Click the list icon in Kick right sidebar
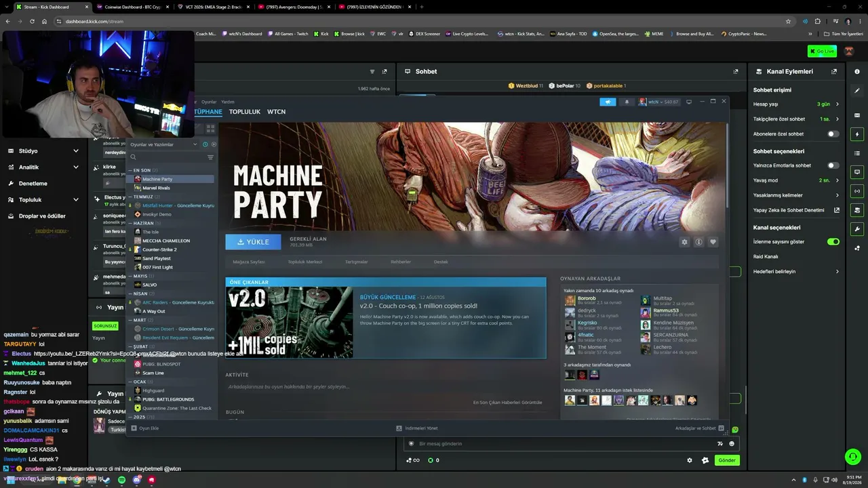The height and width of the screenshot is (488, 868). [x=857, y=153]
